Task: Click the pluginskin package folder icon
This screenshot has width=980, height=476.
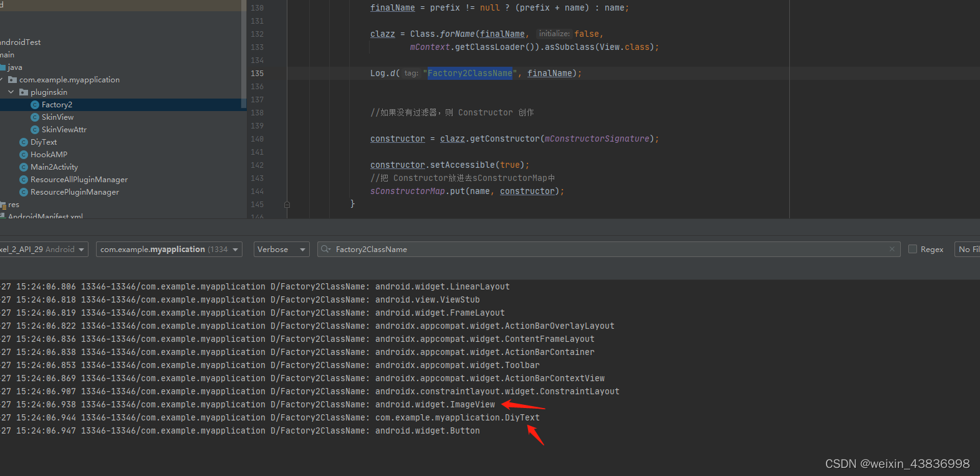Action: pos(24,92)
